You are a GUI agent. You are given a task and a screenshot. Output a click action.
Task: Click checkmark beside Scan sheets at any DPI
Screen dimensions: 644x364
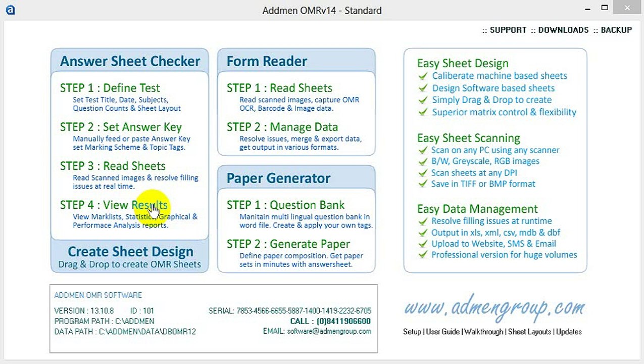pyautogui.click(x=423, y=173)
